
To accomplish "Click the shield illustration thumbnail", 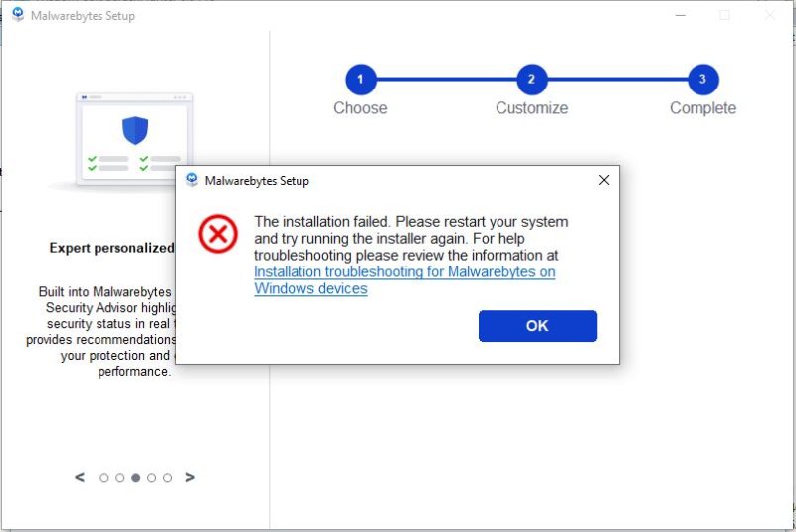I will [134, 139].
